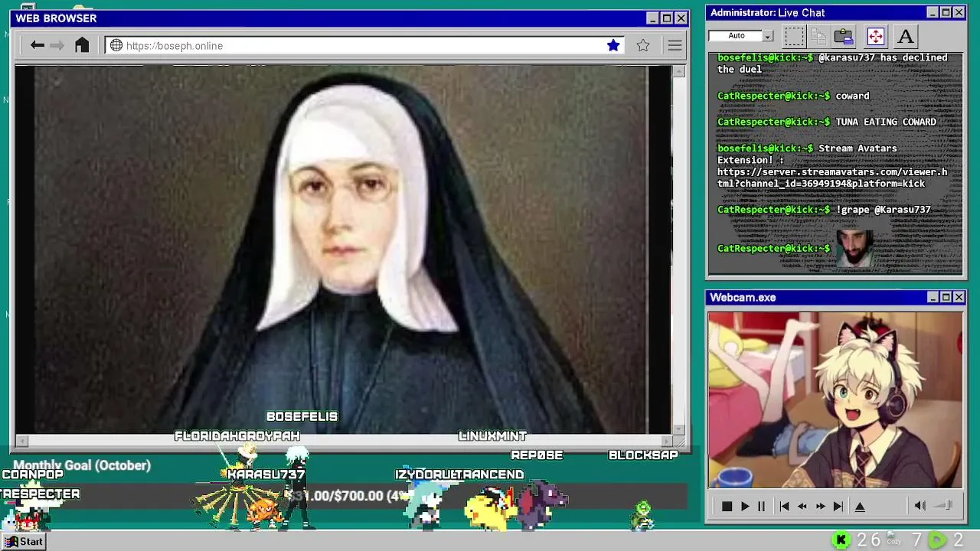The width and height of the screenshot is (980, 551).
Task: Rewind in the Webcam.exe player
Action: [x=802, y=506]
